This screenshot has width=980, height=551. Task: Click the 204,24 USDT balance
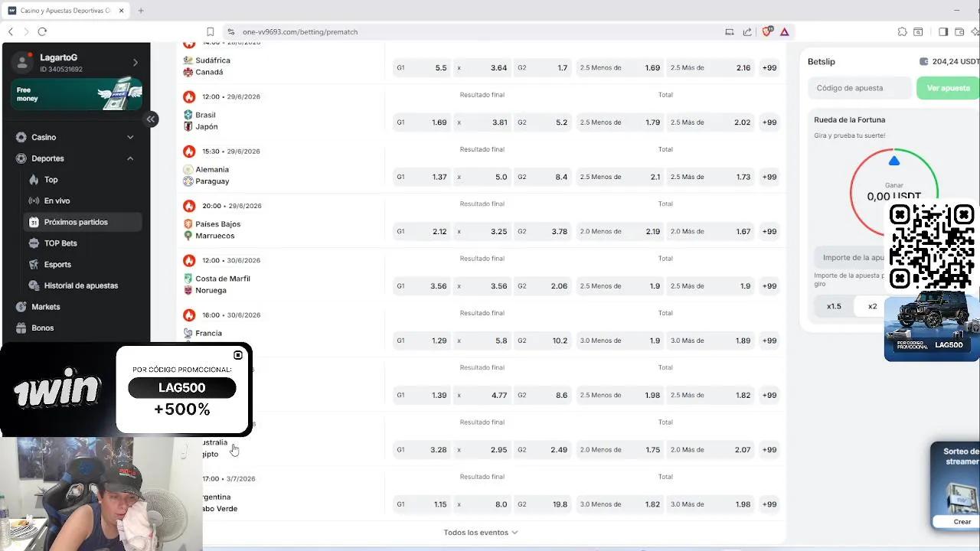(949, 61)
